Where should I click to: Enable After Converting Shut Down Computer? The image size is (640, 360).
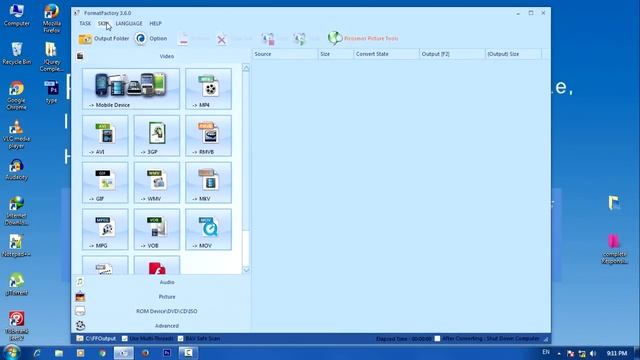pos(437,339)
